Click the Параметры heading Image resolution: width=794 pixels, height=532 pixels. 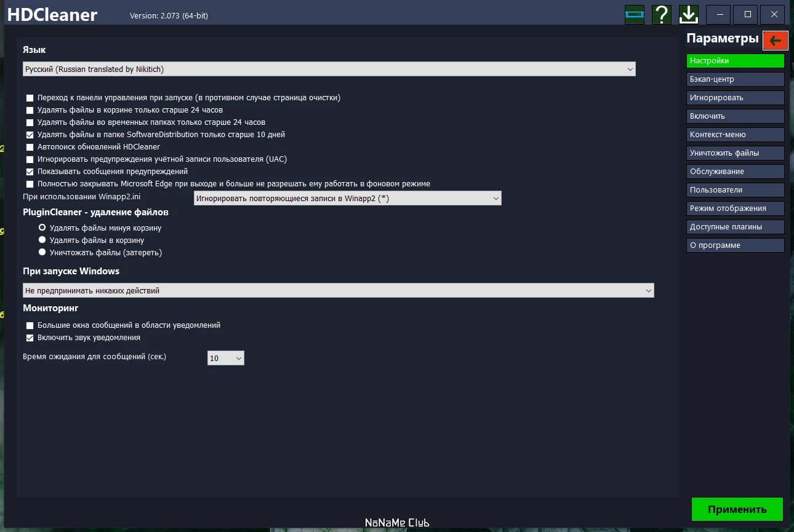(x=723, y=39)
